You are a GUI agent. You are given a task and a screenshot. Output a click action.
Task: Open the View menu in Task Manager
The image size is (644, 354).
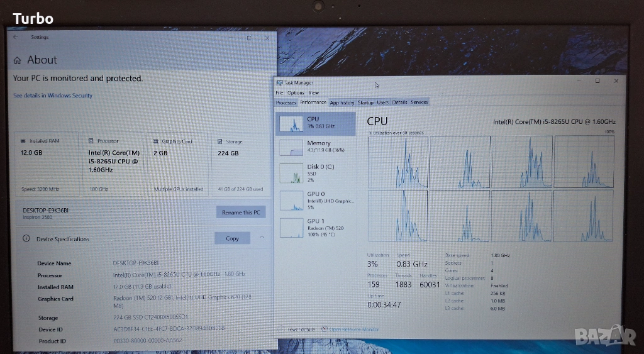click(313, 93)
